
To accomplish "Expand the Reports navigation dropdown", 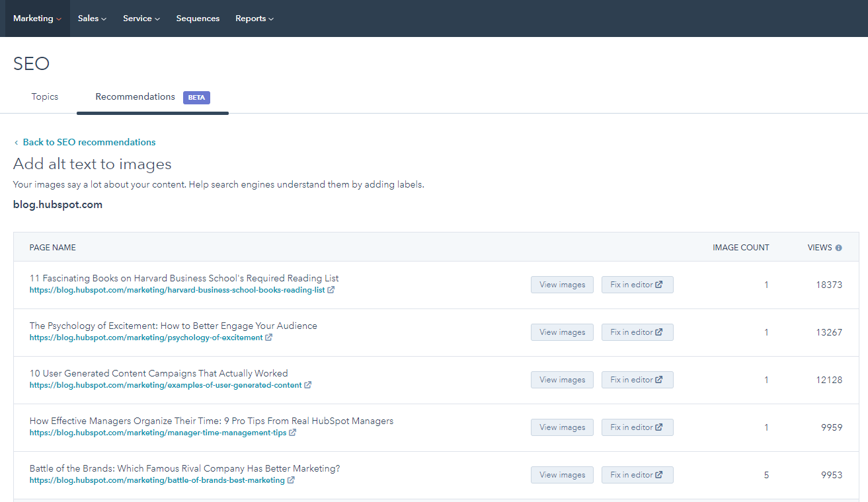I will coord(255,18).
